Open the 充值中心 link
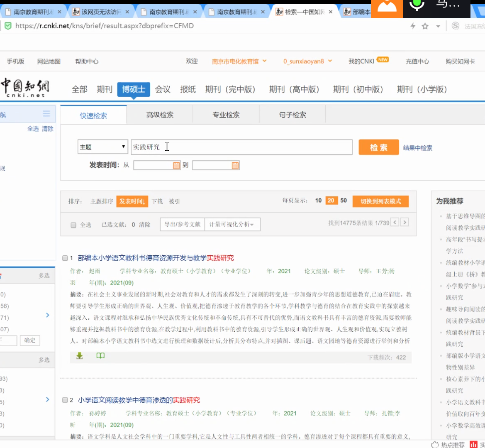 (x=417, y=61)
